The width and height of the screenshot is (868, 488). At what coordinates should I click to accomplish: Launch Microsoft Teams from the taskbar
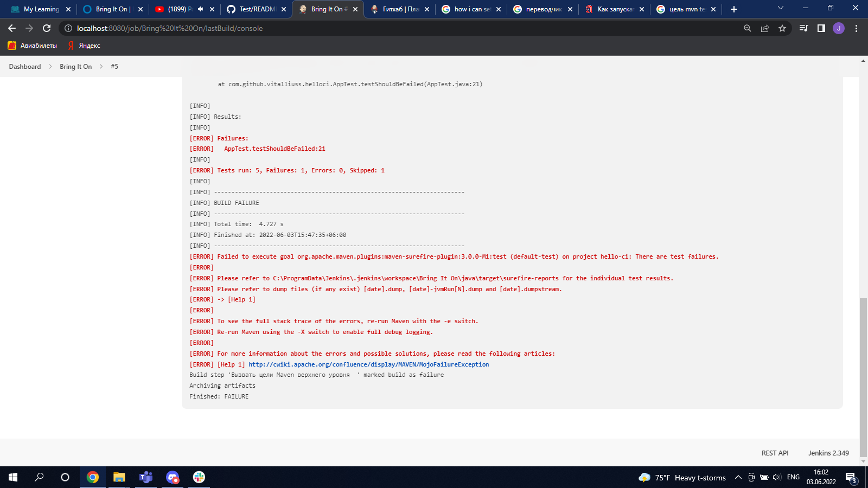(x=145, y=477)
